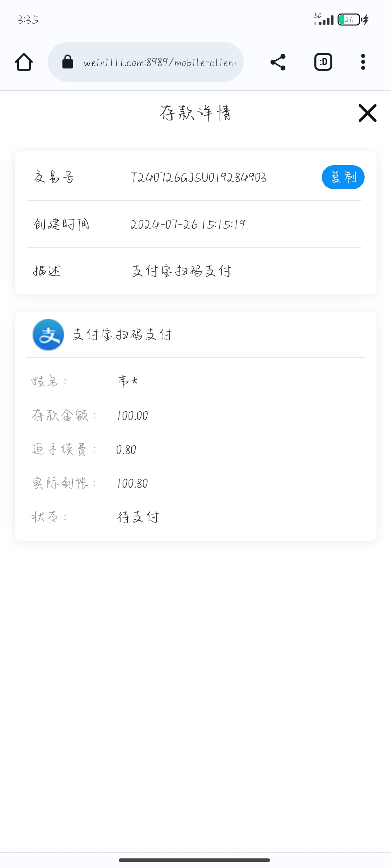Tap the share icon
Screen dimensions: 391x868
278,62
